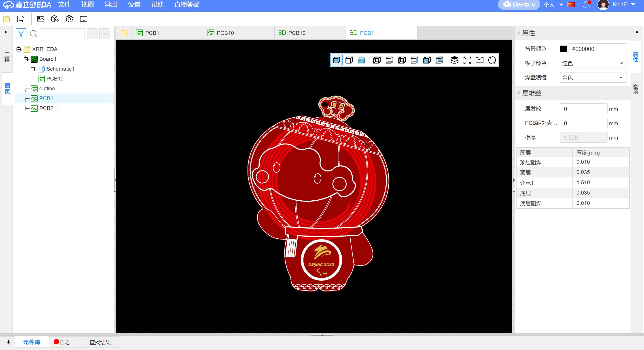Open project with the folder icon
Viewport: 644px width, 350px height.
[6, 19]
